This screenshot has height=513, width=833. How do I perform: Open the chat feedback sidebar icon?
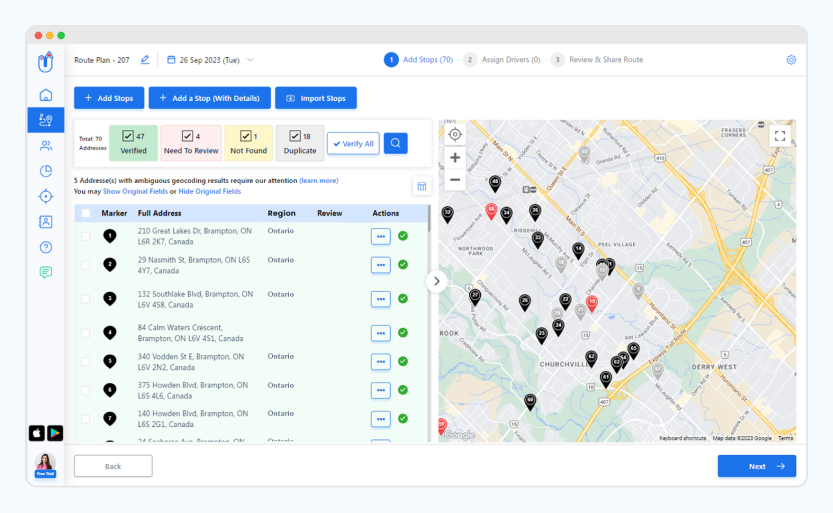pos(46,272)
